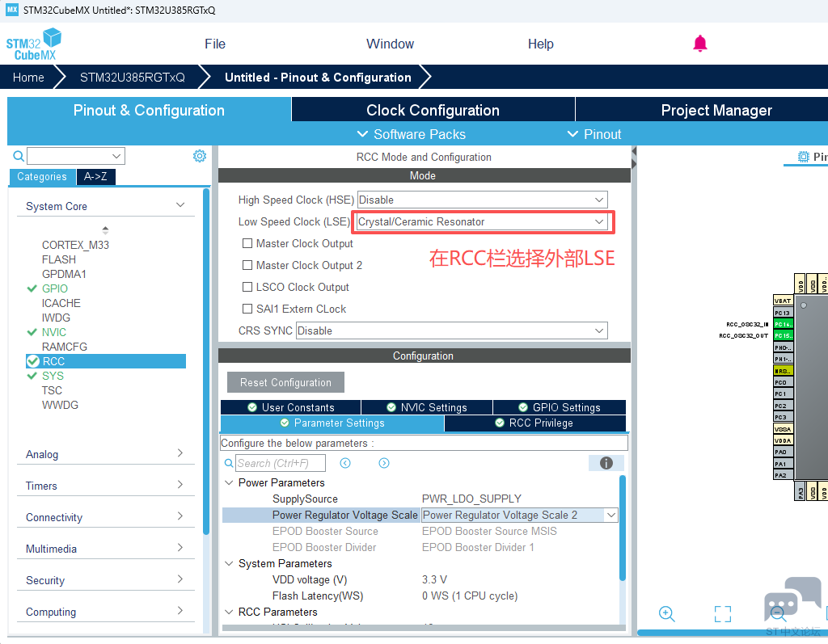Viewport: 828px width, 644px height.
Task: Click the STM32CubeMX logo icon
Action: click(33, 44)
